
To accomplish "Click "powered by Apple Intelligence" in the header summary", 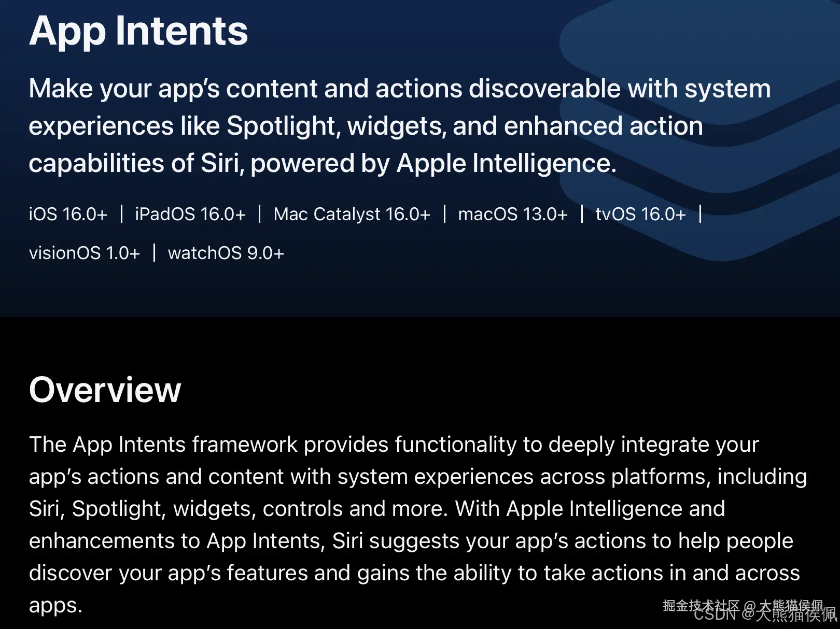I will 433,163.
